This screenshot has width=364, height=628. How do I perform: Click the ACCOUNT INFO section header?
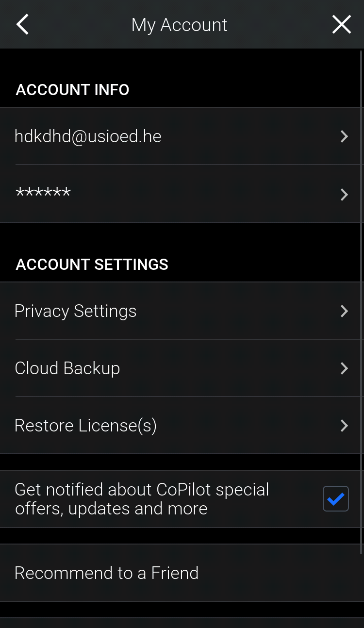pos(72,90)
